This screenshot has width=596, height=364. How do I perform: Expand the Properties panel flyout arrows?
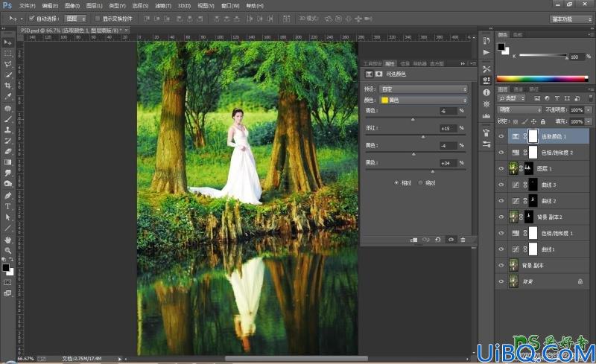(x=463, y=64)
